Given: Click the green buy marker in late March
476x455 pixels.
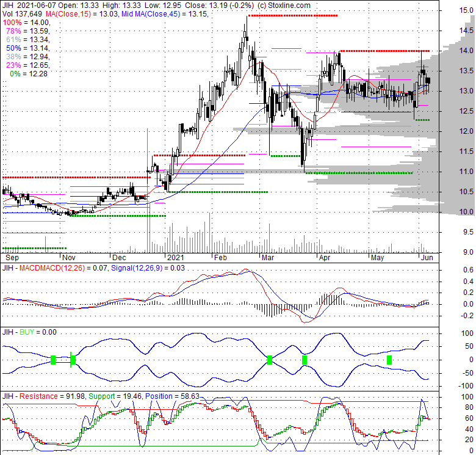Looking at the screenshot, I should click(x=305, y=360).
